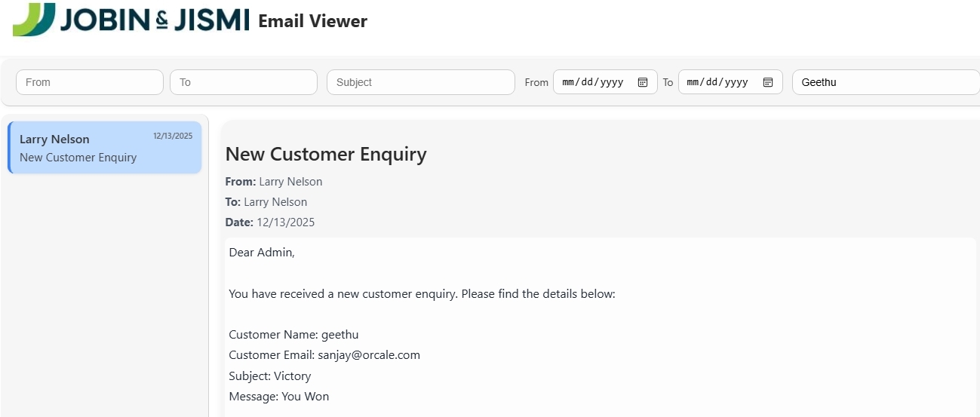980x417 pixels.
Task: Click into the Subject filter field
Action: [x=420, y=82]
